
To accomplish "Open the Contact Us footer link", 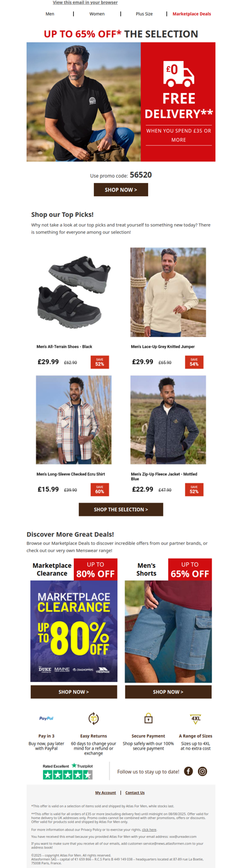I will click(x=135, y=792).
